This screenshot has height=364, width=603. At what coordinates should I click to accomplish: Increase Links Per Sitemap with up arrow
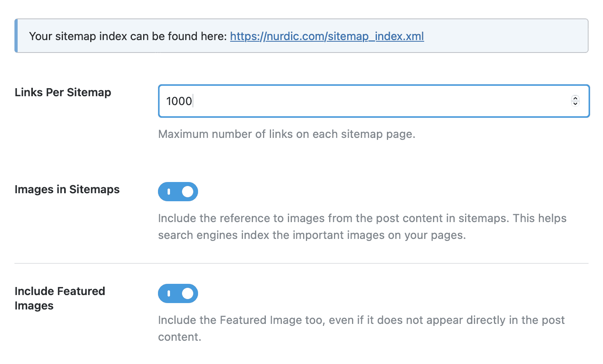(x=575, y=98)
